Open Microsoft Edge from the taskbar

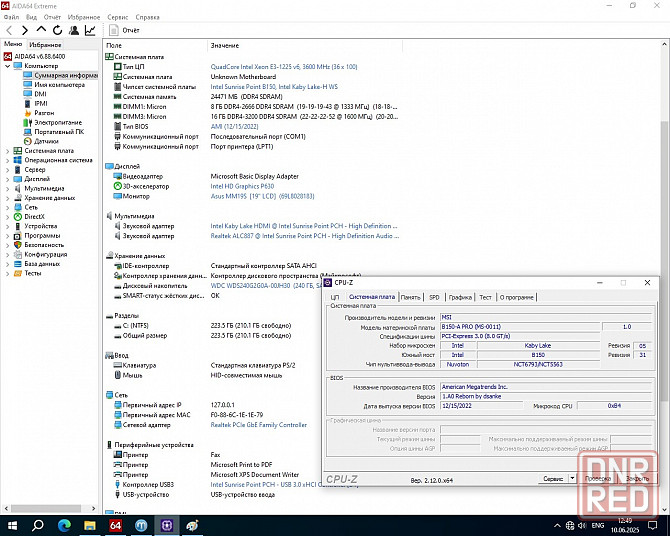click(64, 525)
